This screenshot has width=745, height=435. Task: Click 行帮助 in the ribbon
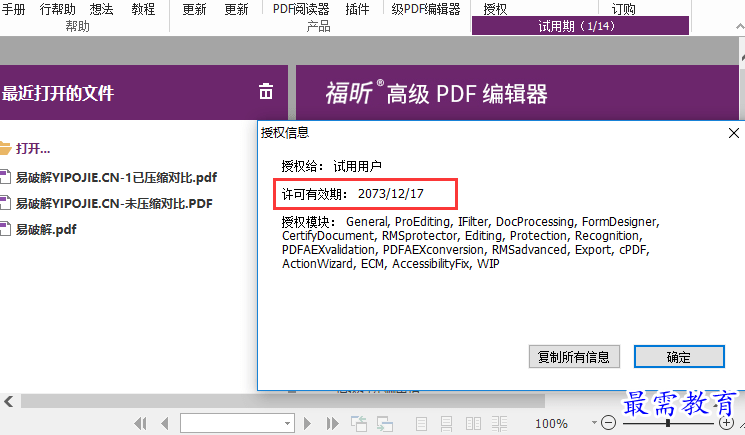click(x=57, y=9)
